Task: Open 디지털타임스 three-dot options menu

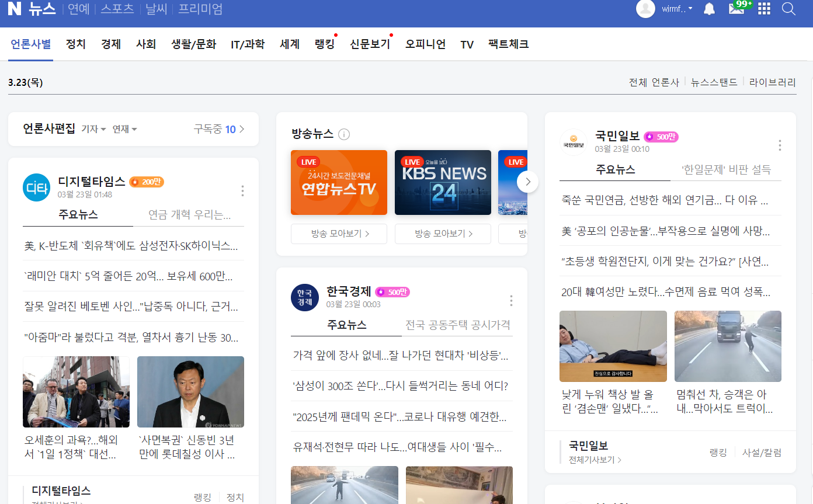Action: [242, 190]
